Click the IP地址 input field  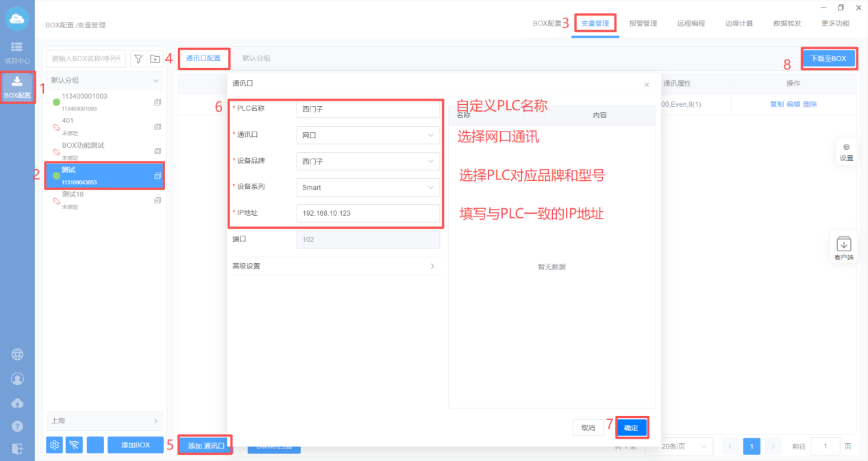click(368, 213)
